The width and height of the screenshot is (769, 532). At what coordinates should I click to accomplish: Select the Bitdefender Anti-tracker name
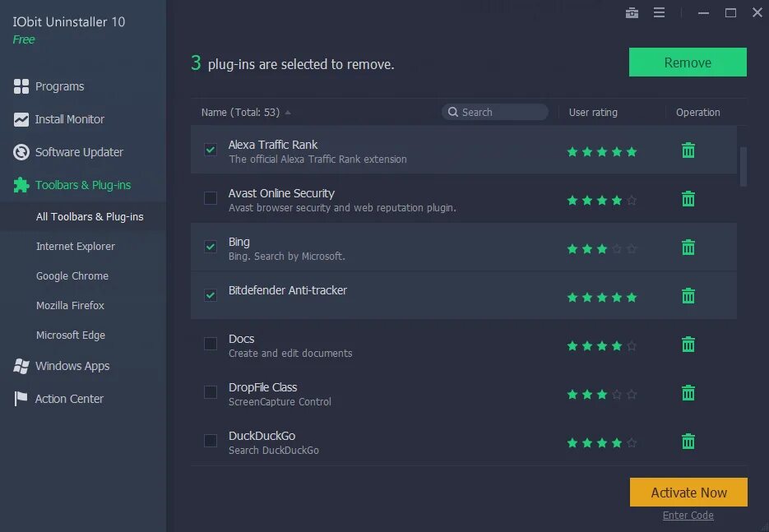pos(287,290)
